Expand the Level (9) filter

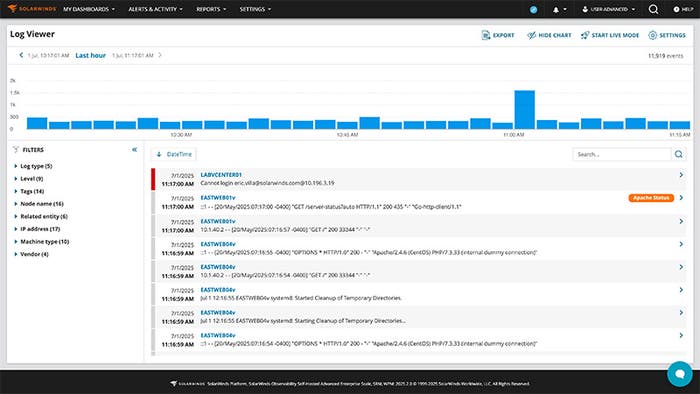tap(29, 178)
